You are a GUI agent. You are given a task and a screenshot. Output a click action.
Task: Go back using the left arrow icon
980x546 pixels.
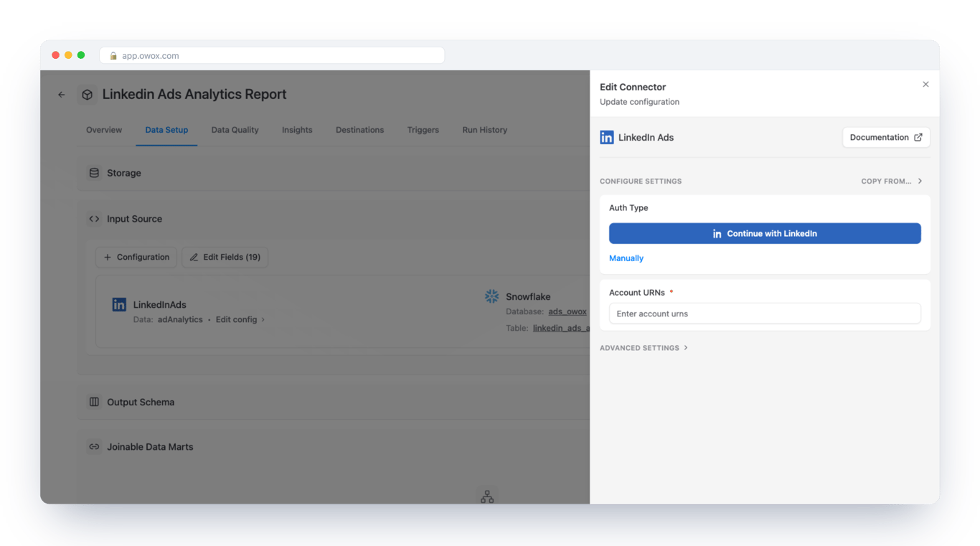pos(62,95)
